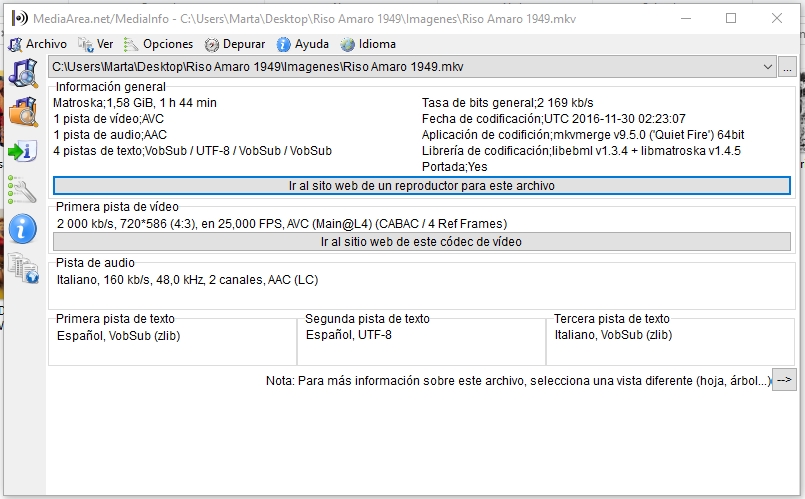Open the Archivo menu
Viewport: 805px width, 499px height.
point(37,44)
